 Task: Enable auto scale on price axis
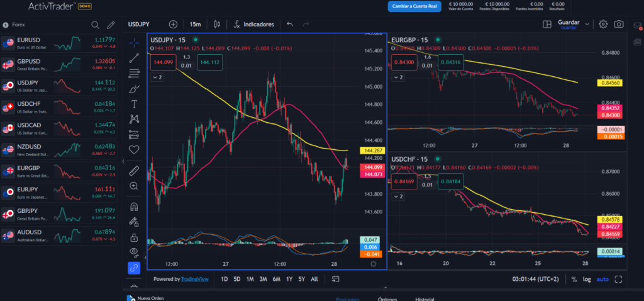(602, 279)
